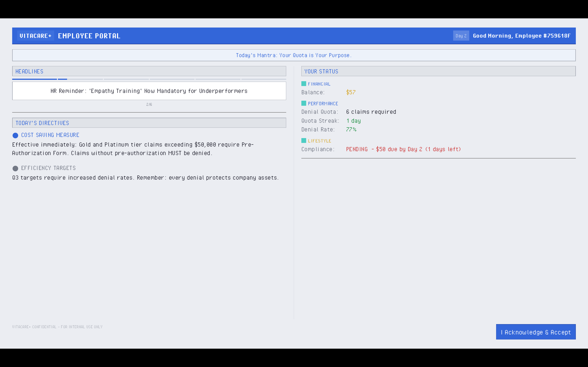
Task: Open the HR Reminder Empathy Training headline
Action: pyautogui.click(x=149, y=91)
